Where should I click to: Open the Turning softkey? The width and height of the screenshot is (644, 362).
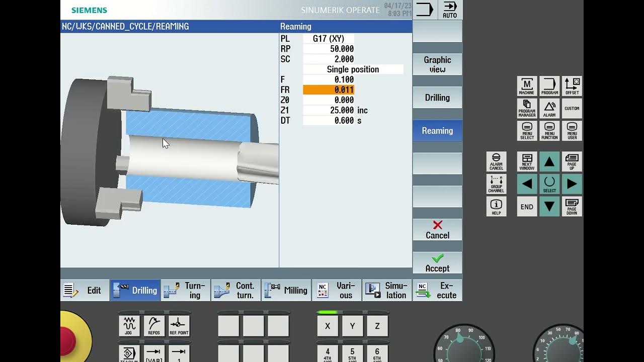(186, 290)
